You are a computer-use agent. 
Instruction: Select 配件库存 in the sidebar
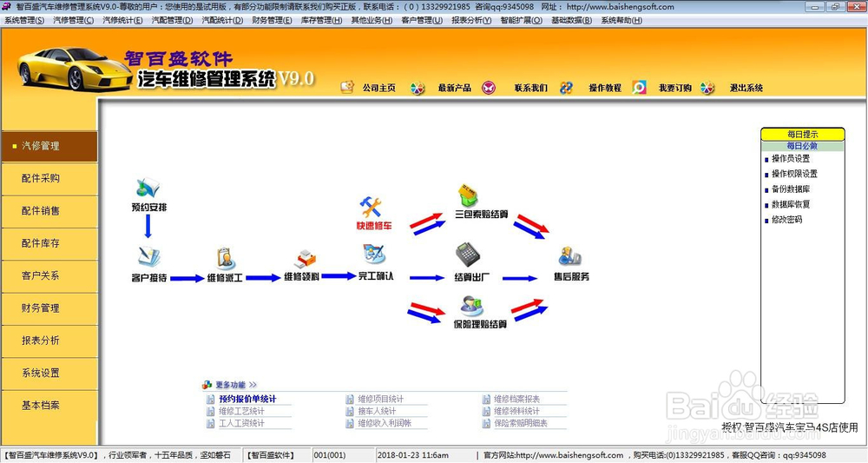point(49,243)
